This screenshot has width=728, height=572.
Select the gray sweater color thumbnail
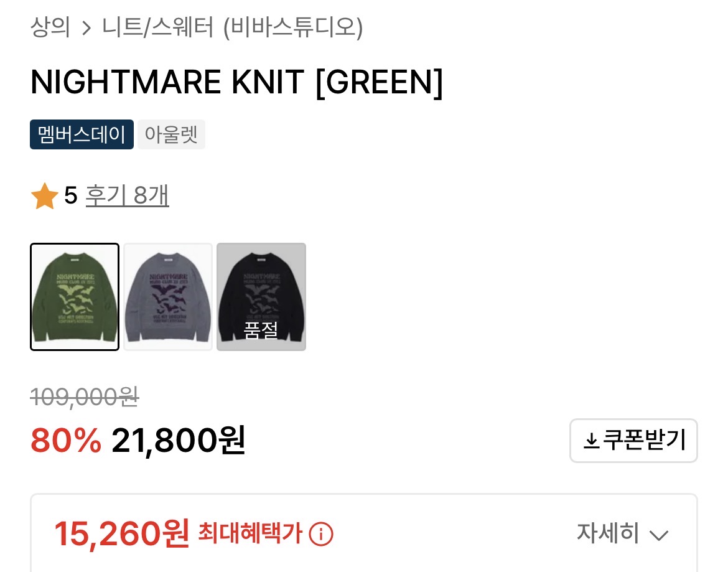[168, 297]
